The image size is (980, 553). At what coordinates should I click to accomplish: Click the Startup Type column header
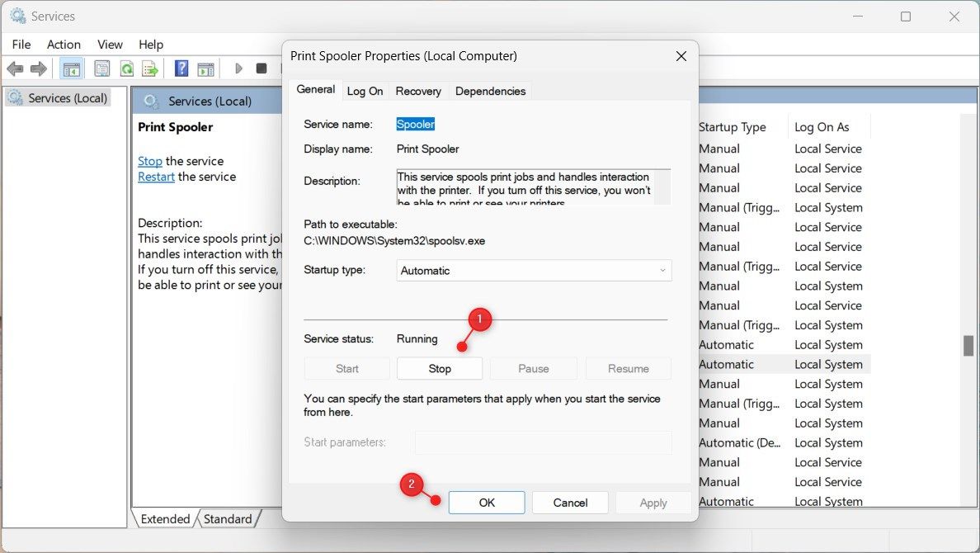click(x=732, y=127)
